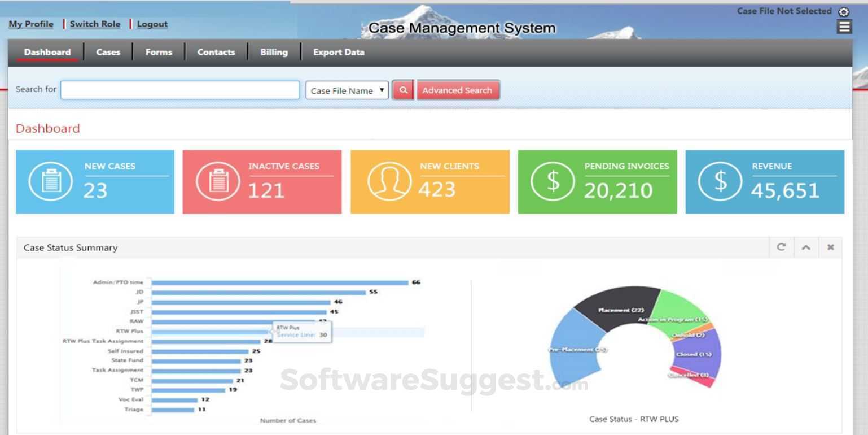Click the TWP bar showing 19
Screen dimensions: 868x435
pyautogui.click(x=188, y=390)
